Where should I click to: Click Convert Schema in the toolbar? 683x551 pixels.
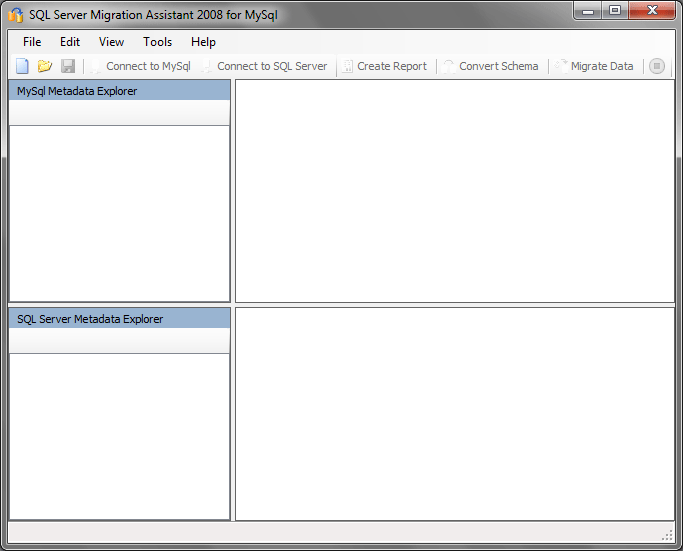pyautogui.click(x=491, y=66)
